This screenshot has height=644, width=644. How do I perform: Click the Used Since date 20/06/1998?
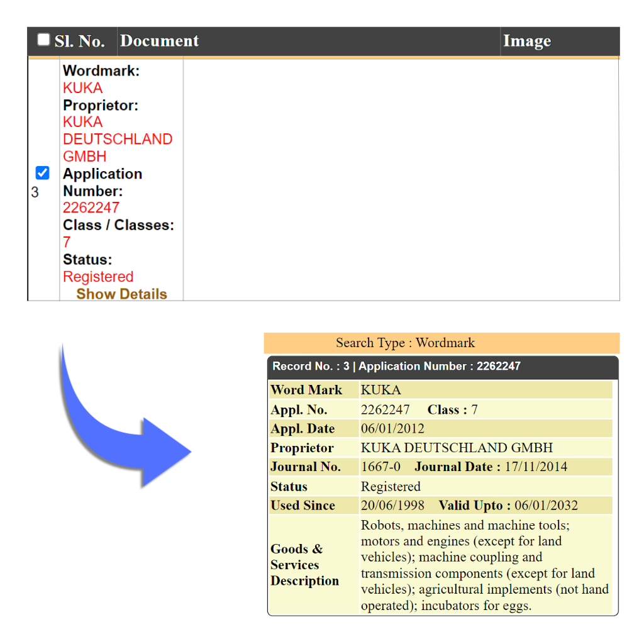392,506
